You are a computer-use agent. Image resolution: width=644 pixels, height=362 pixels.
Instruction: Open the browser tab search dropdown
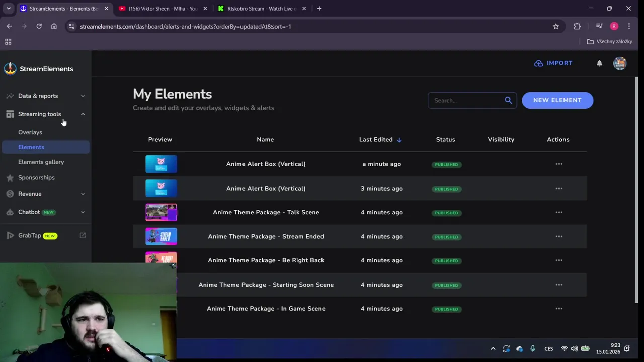pyautogui.click(x=8, y=9)
